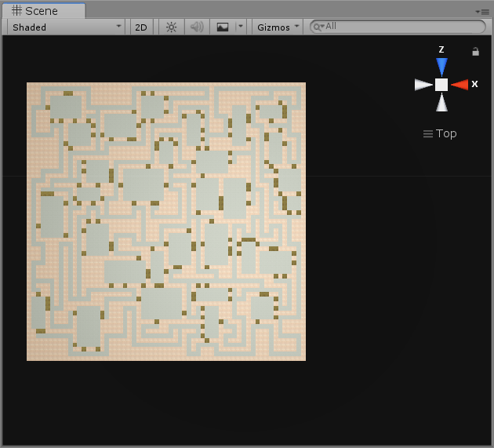Image resolution: width=494 pixels, height=448 pixels.
Task: Click the scene search field
Action: 398,27
